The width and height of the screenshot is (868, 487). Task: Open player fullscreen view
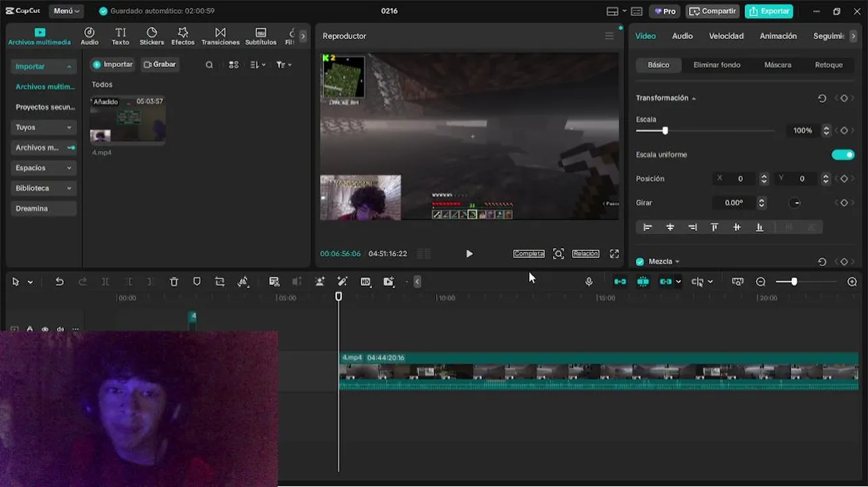point(614,254)
